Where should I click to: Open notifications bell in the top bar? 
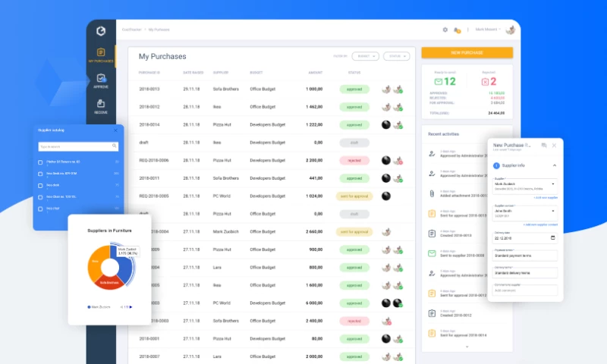tap(457, 30)
